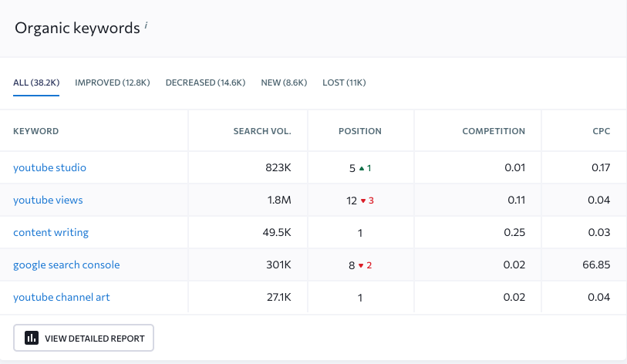Viewport: 627px width, 364px height.
Task: Click the COMPETITION column header
Action: point(494,131)
